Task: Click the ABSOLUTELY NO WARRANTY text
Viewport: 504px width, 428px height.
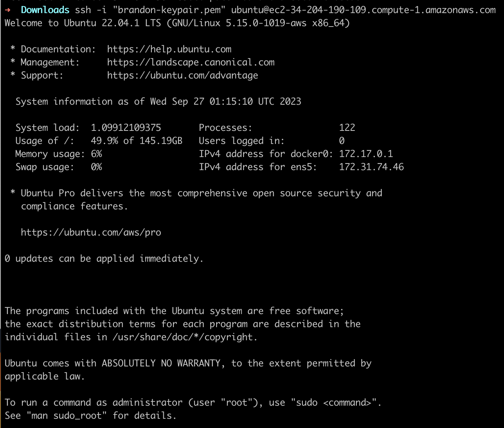Action: pyautogui.click(x=161, y=363)
